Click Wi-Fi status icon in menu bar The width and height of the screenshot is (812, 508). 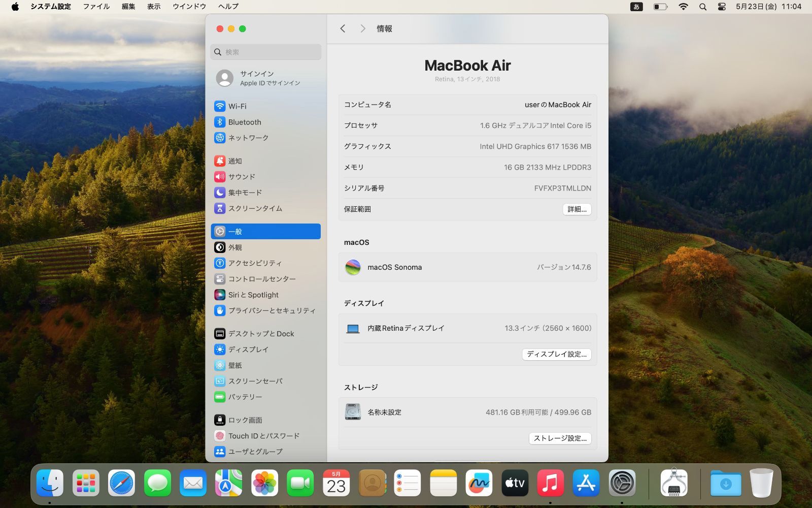684,7
